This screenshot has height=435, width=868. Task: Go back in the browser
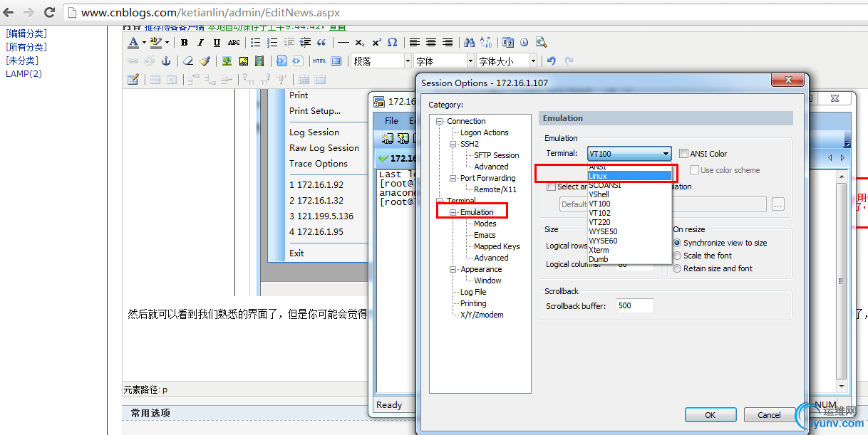10,12
